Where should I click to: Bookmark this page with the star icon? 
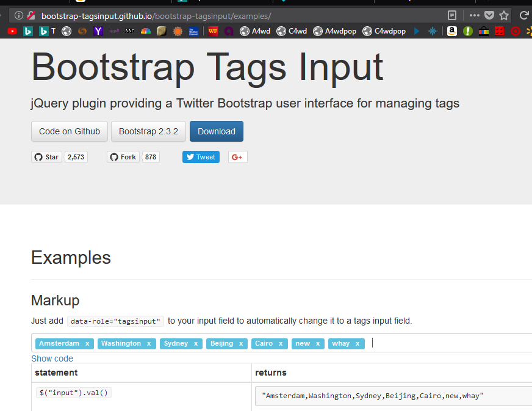point(504,15)
